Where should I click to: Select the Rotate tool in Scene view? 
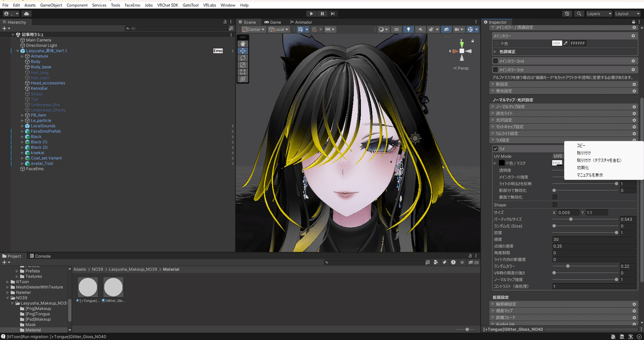coord(243,58)
